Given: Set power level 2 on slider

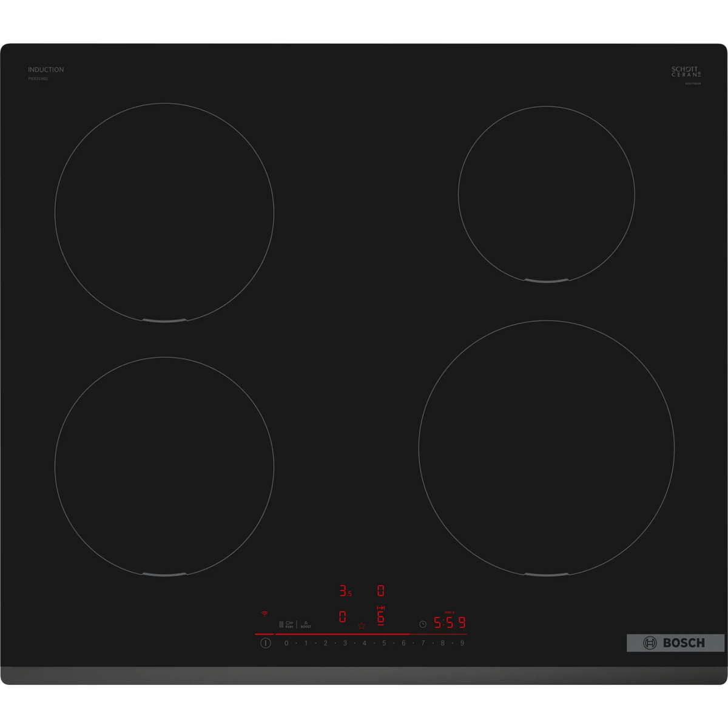Looking at the screenshot, I should [x=325, y=643].
